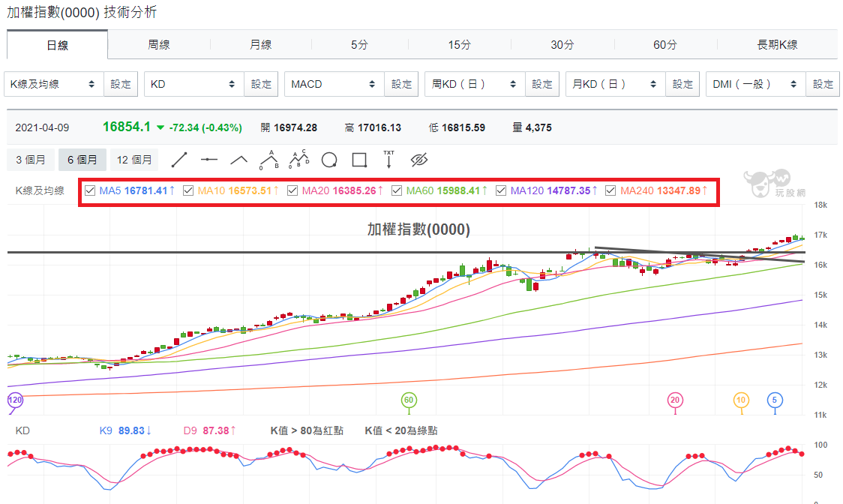
Task: Switch to the 15分 tab
Action: point(460,45)
